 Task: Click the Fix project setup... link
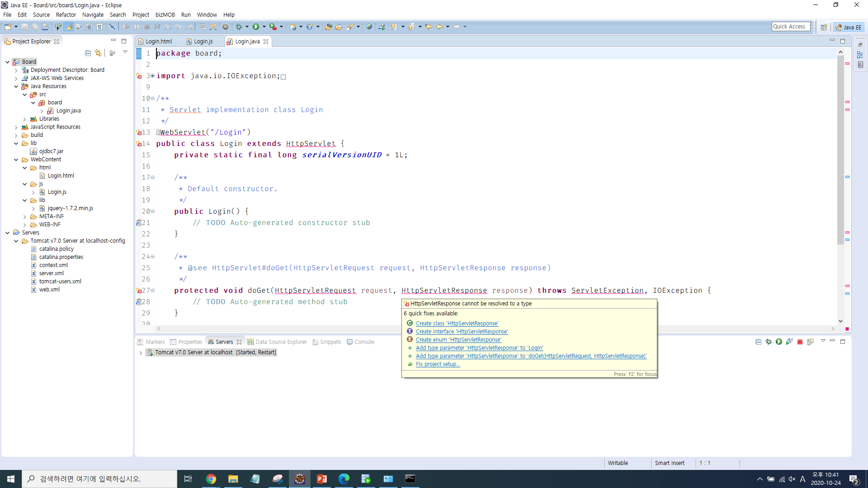click(438, 364)
